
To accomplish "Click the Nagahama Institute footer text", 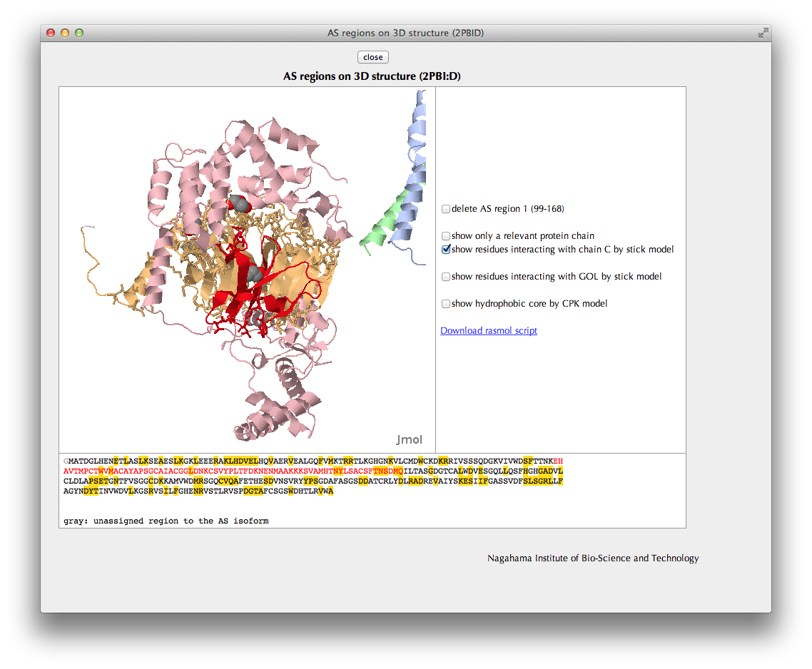I will click(592, 558).
